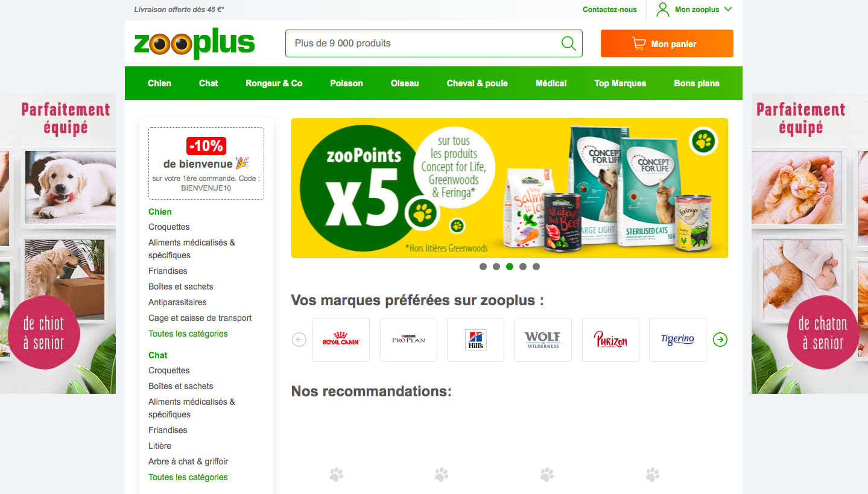The image size is (868, 494).
Task: Open the Tigerino brand logo
Action: coord(677,340)
